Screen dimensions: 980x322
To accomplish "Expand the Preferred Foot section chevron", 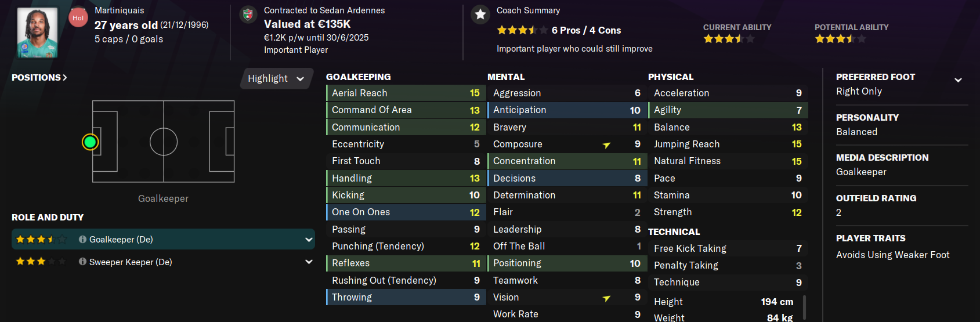I will 958,80.
